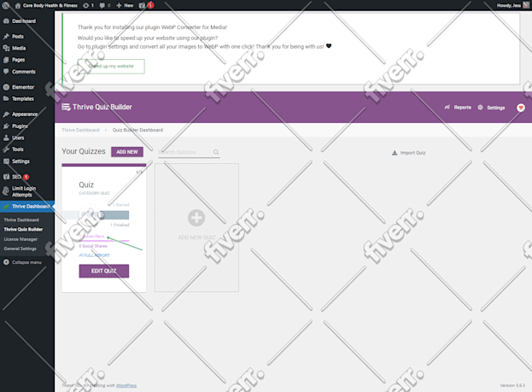Open the FULL REPORT link

pyautogui.click(x=94, y=255)
